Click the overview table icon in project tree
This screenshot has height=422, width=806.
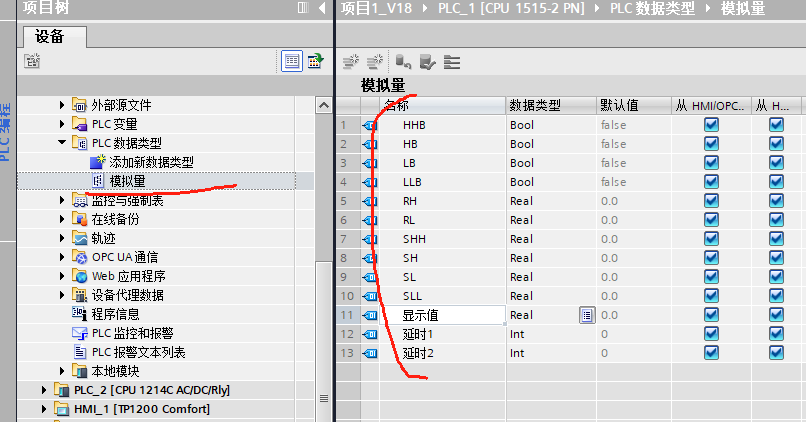(291, 61)
